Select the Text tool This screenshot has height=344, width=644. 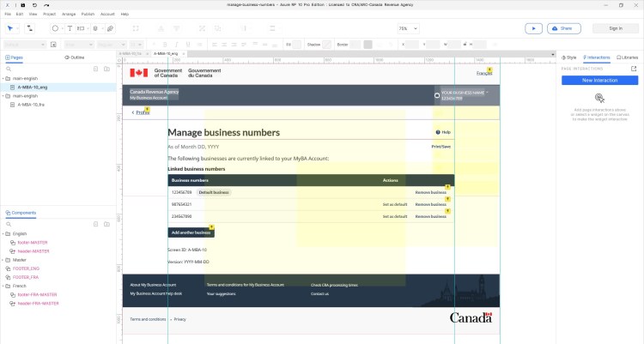click(69, 28)
